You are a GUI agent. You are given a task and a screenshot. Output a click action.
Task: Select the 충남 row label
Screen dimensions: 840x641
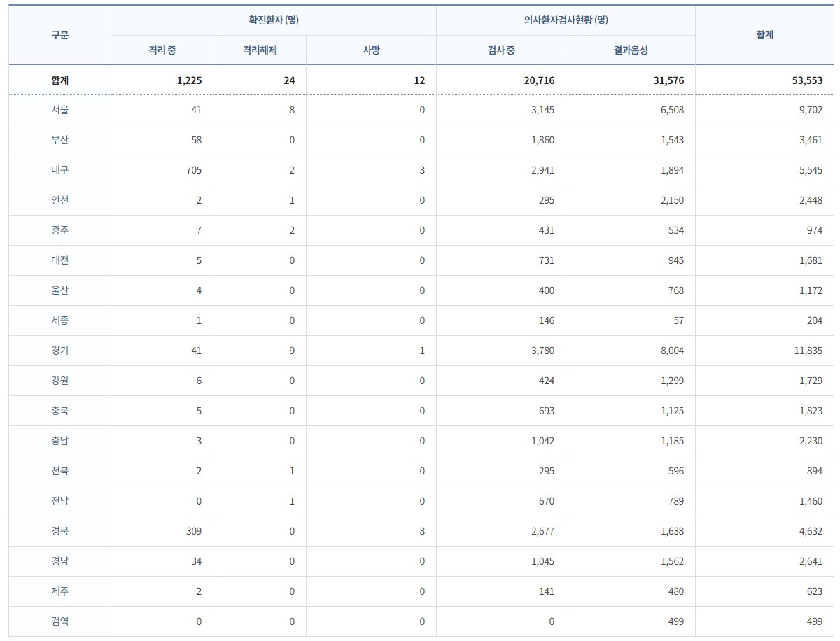(60, 441)
